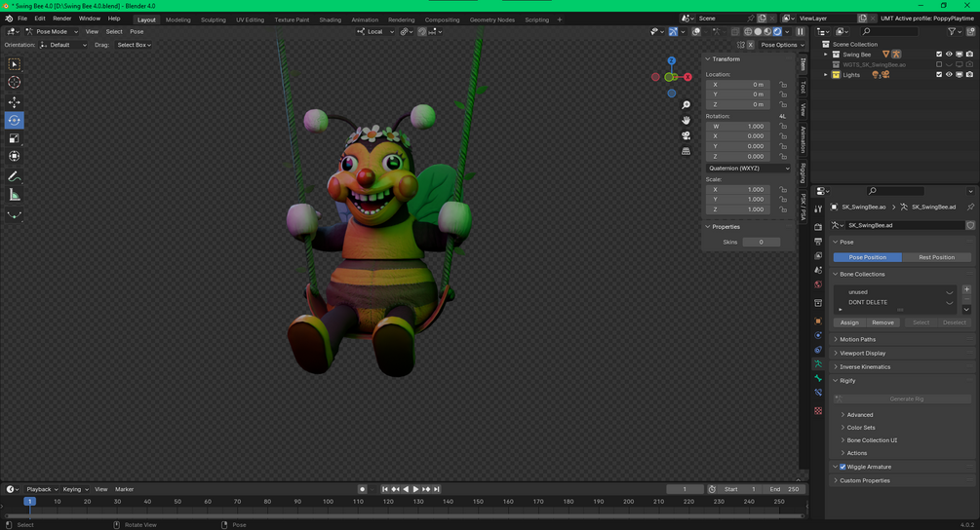This screenshot has width=980, height=530.
Task: Open the Drag Select Box dropdown
Action: [134, 45]
